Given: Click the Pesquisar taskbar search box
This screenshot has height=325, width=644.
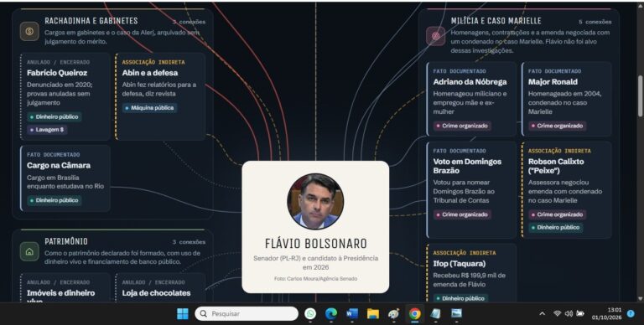Looking at the screenshot, I should [247, 314].
